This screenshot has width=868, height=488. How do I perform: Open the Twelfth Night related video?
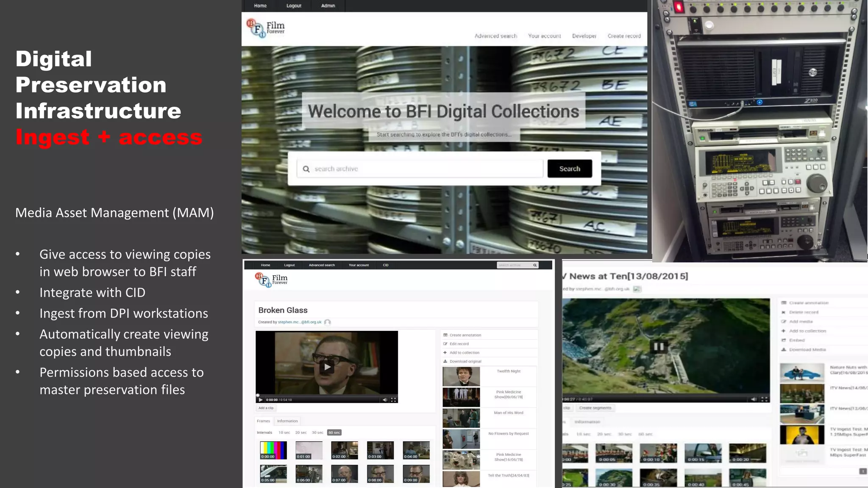click(490, 376)
